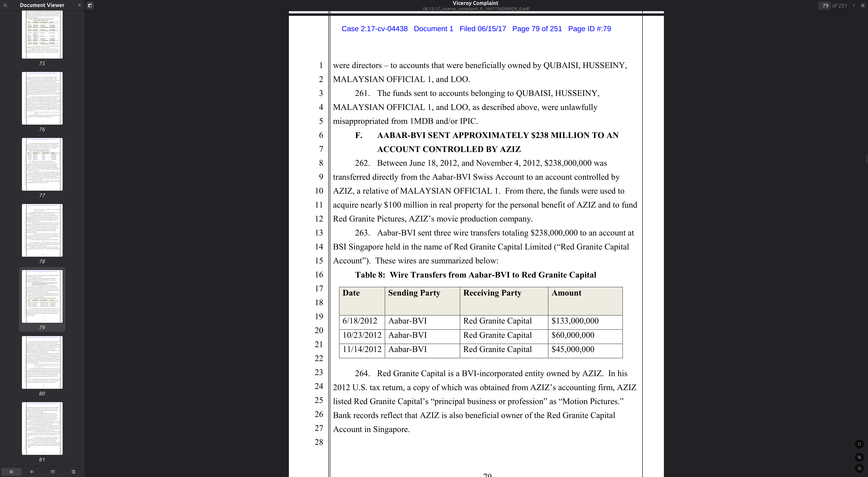Switch sidebar to the outline view
The image size is (868, 477).
pos(32,472)
